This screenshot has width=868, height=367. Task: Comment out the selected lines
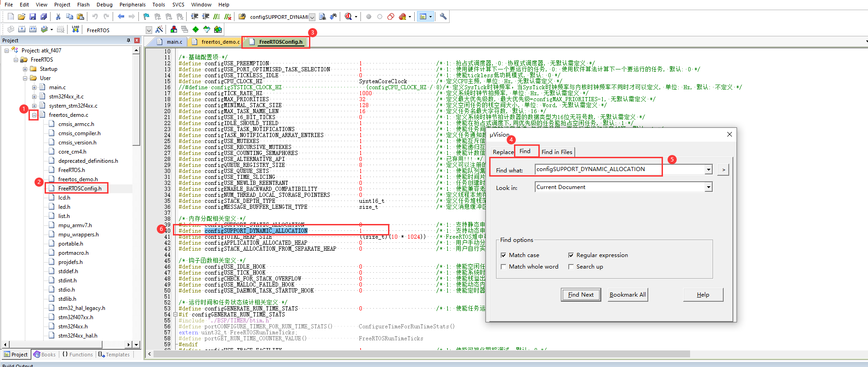point(217,17)
